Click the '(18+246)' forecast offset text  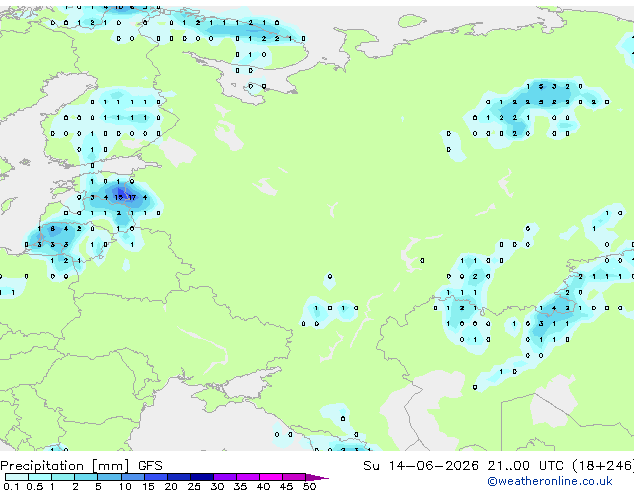pyautogui.click(x=602, y=466)
